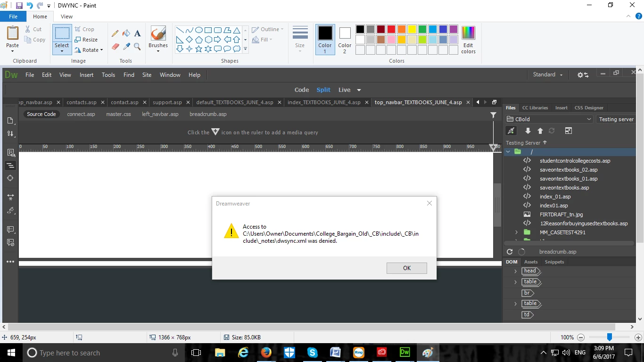644x362 pixels.
Task: Click Undo in Paint quick access toolbar
Action: 30,6
